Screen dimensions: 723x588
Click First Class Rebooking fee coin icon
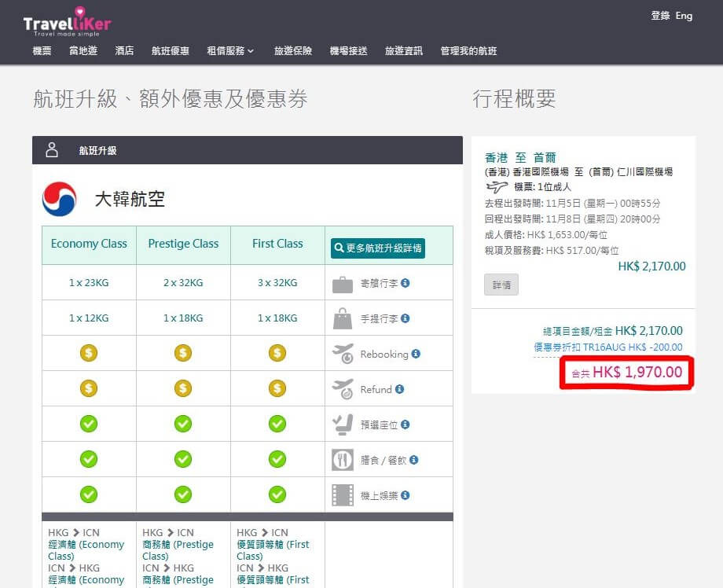point(277,353)
